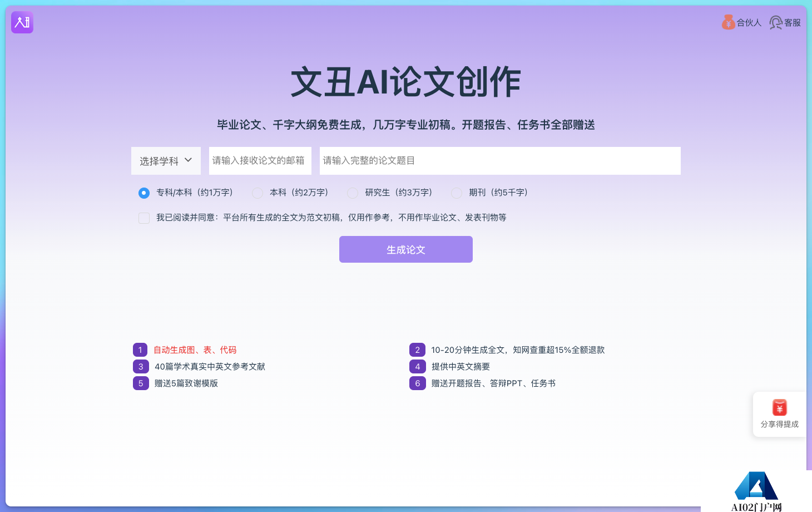The image size is (812, 512).
Task: Click number badge 5 beside 赠送5篇致谢模版
Action: pyautogui.click(x=141, y=383)
